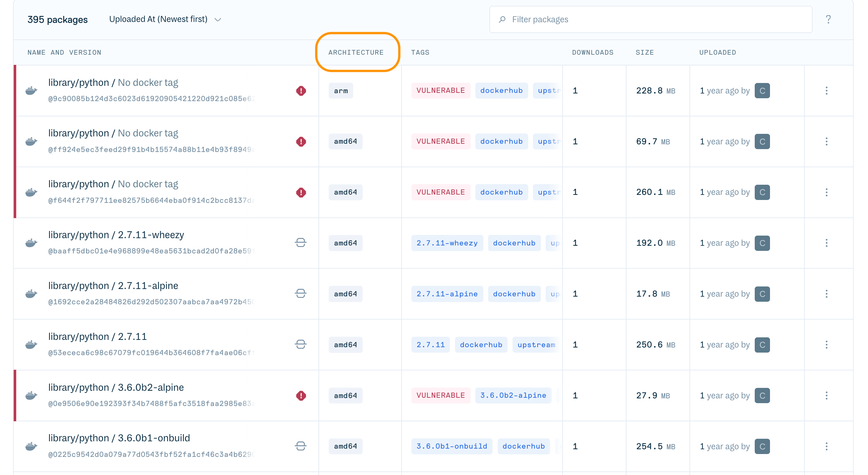Open the three-dot menu for 228.8 MB package
The height and width of the screenshot is (475, 868).
[x=826, y=91]
